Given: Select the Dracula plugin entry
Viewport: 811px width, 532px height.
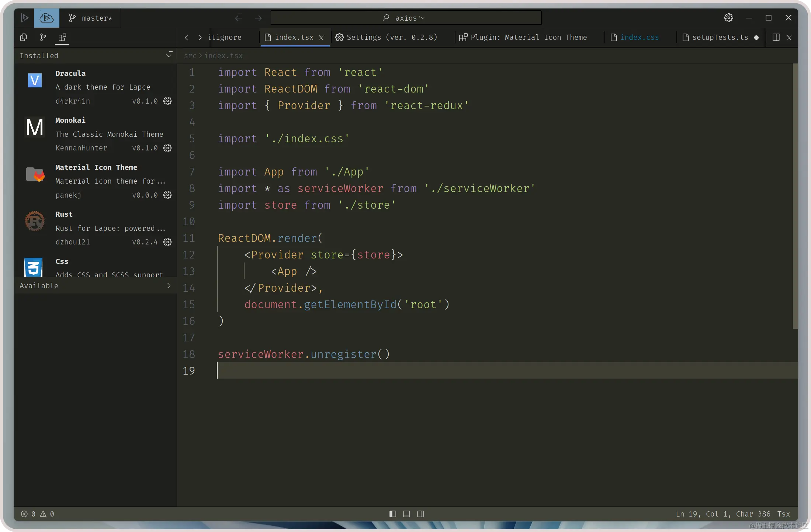Looking at the screenshot, I should coord(96,87).
